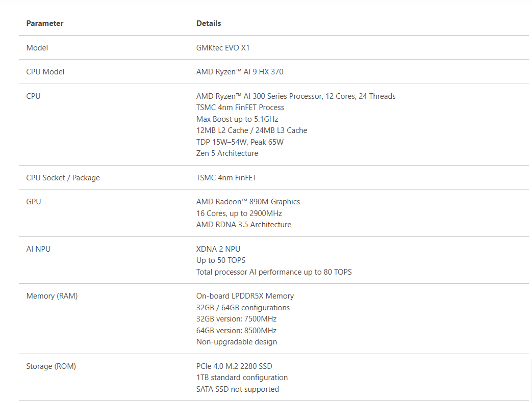Click the Storage (ROM) row label
The image size is (532, 403).
click(51, 366)
